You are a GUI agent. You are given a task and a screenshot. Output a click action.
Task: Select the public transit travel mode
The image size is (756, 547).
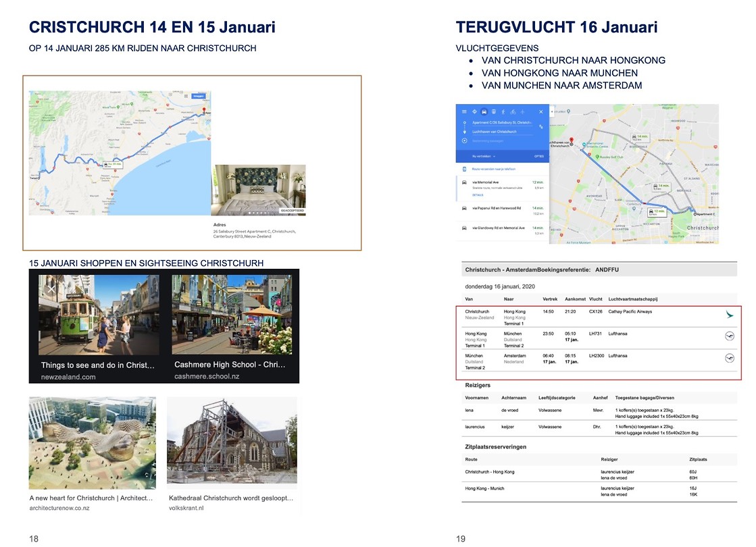pos(494,112)
